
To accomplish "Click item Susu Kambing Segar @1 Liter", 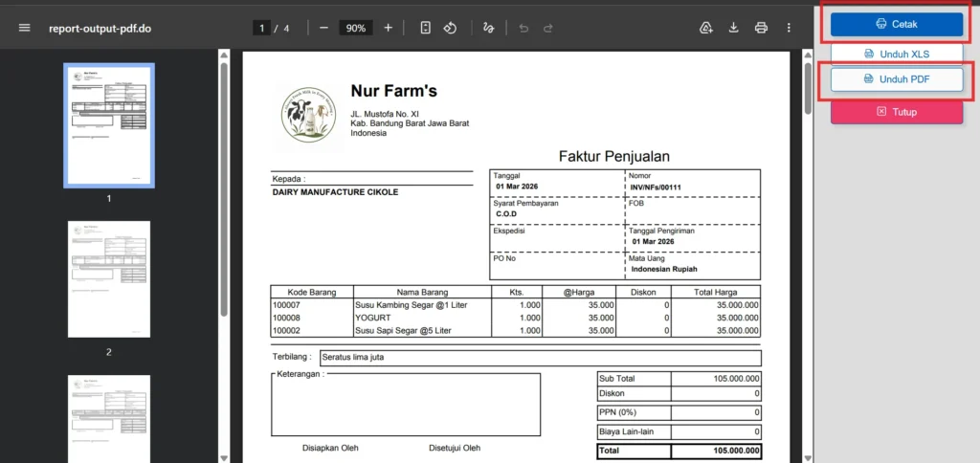I will 412,305.
